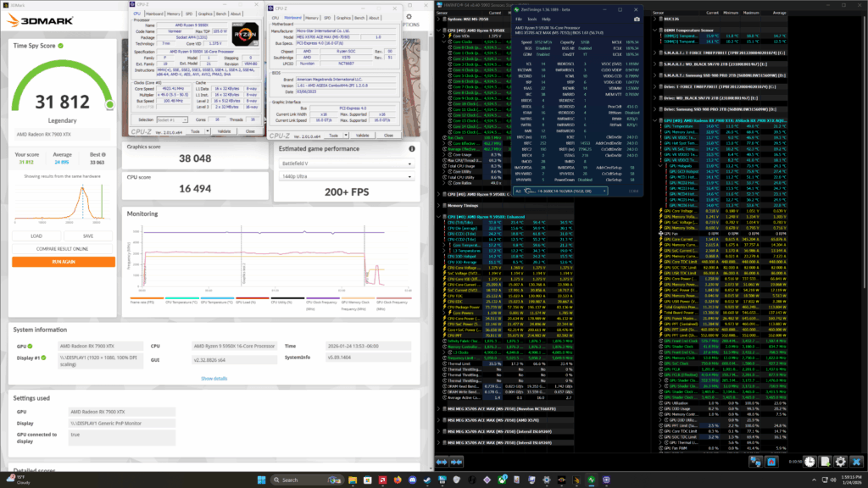Show hidden system tray icons chevron

pyautogui.click(x=814, y=480)
